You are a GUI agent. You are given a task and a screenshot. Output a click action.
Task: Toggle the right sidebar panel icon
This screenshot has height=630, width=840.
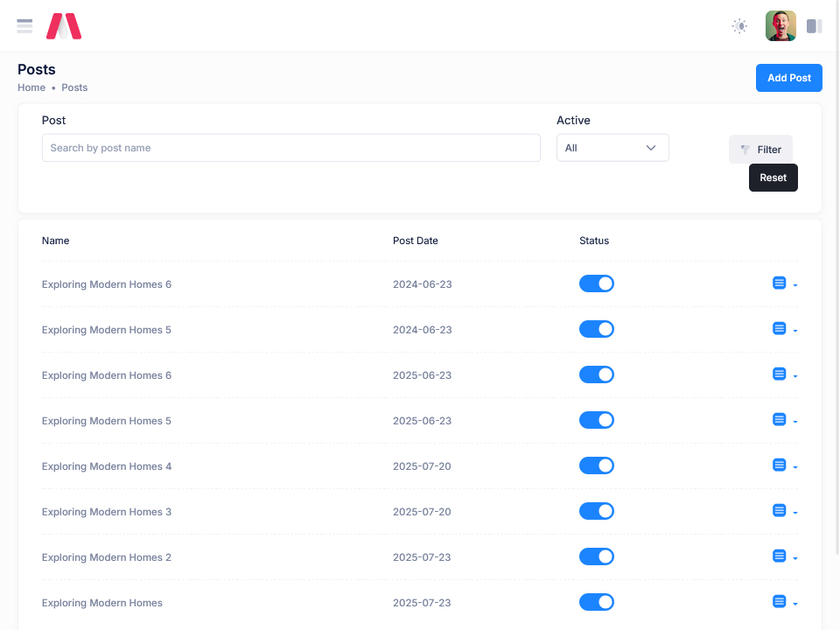point(814,26)
